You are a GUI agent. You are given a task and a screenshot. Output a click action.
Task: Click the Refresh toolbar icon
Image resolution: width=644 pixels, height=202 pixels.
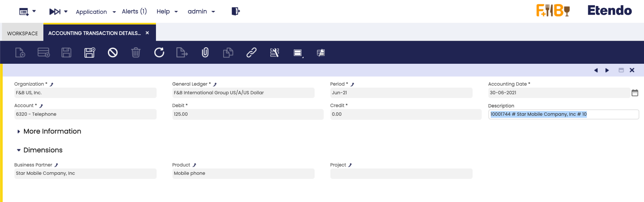[159, 53]
